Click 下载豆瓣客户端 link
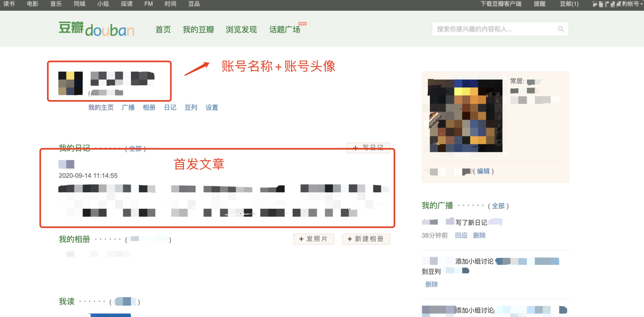The image size is (644, 317). (501, 4)
